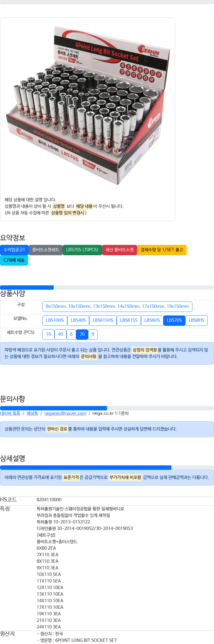Open the 네이버 톡톡 link

pyautogui.click(x=10, y=413)
